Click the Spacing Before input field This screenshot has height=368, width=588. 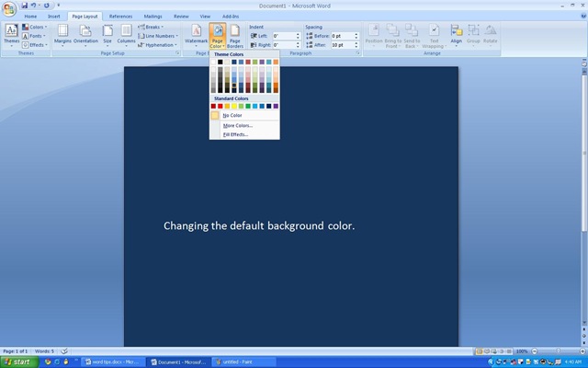[343, 36]
